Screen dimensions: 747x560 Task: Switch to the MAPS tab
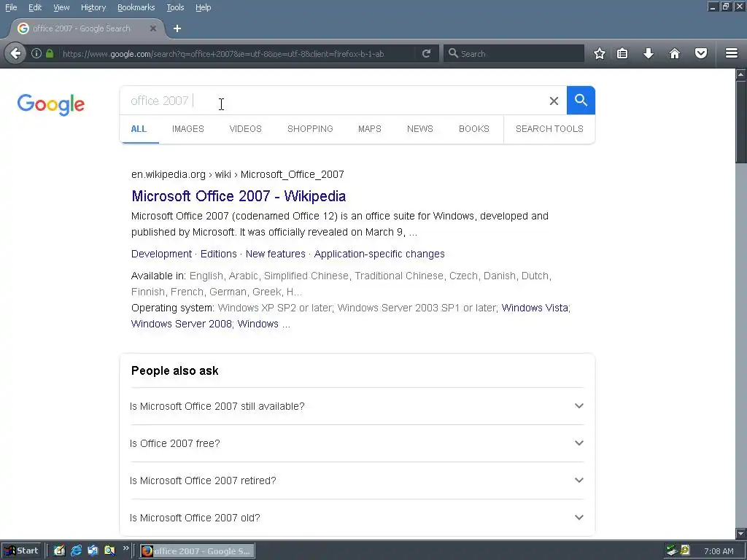(370, 129)
